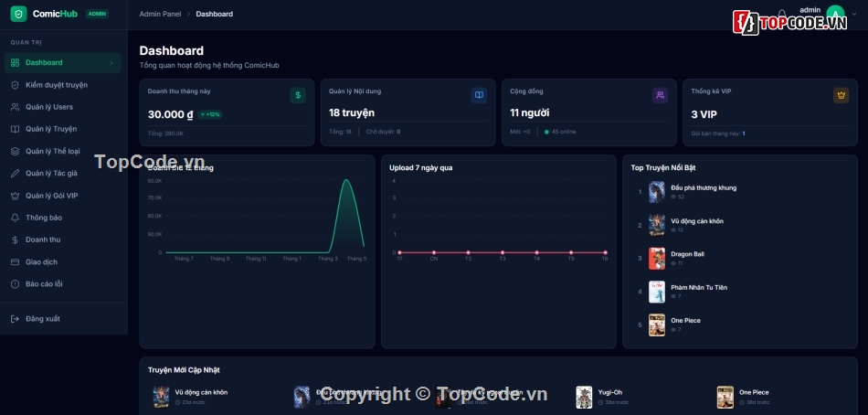Click the T6 data point in upload chart
This screenshot has width=868, height=415.
point(605,252)
